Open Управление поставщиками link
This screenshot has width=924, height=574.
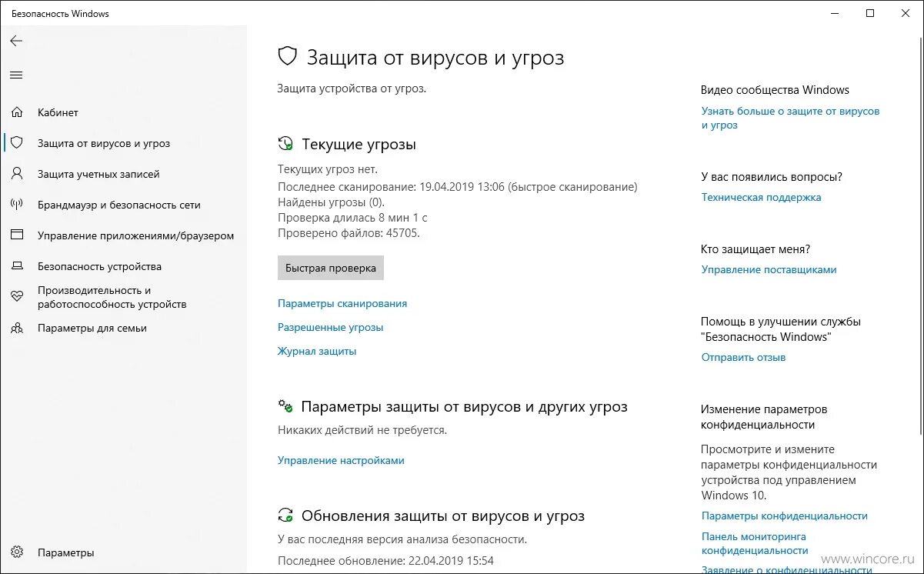point(769,269)
